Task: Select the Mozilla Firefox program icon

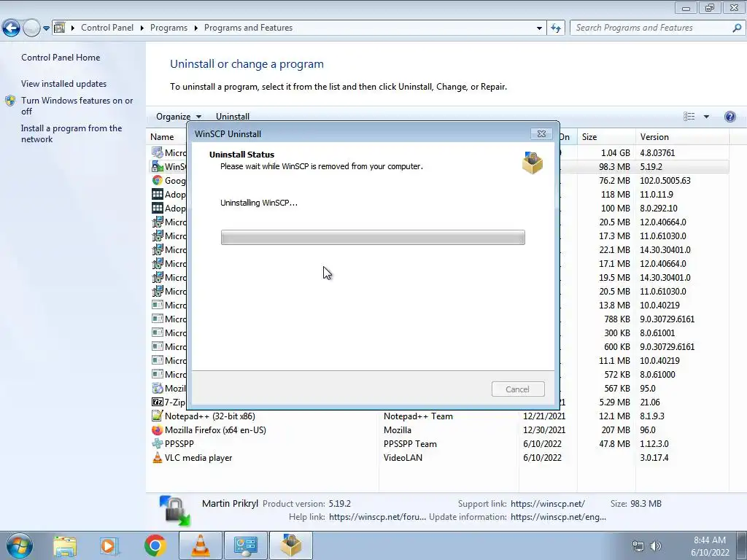Action: pyautogui.click(x=158, y=429)
